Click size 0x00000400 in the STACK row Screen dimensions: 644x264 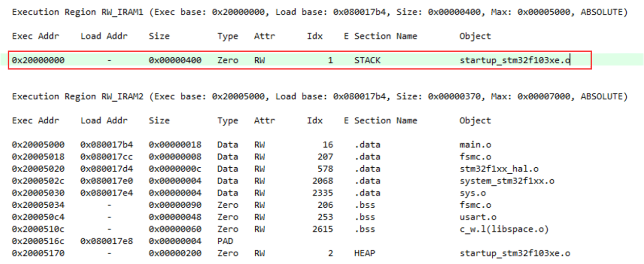(x=175, y=61)
